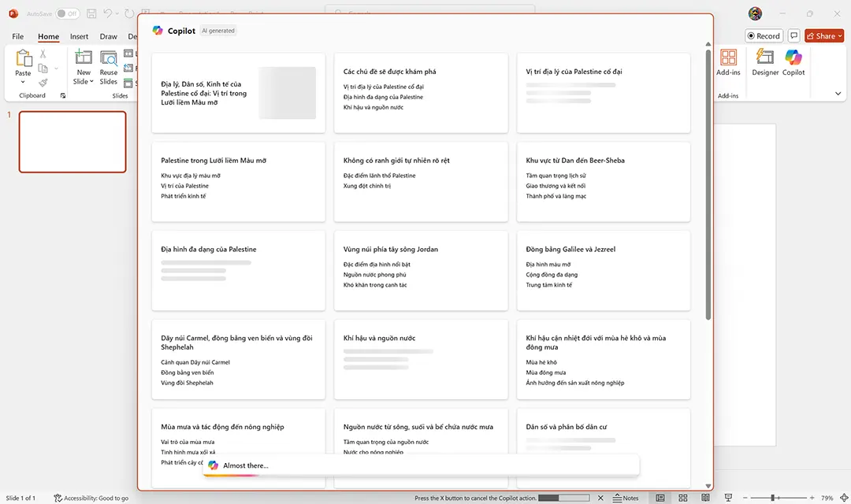Switch to Reading view
The height and width of the screenshot is (504, 851).
coord(704,498)
